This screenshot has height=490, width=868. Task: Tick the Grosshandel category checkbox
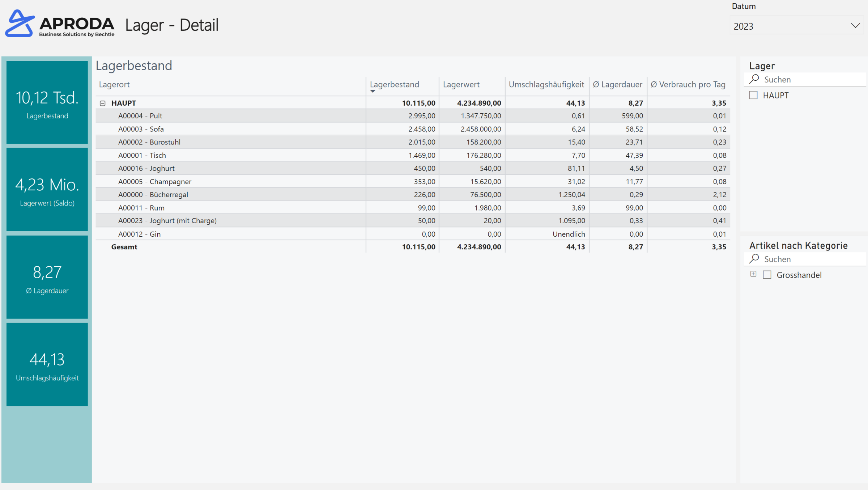[767, 275]
